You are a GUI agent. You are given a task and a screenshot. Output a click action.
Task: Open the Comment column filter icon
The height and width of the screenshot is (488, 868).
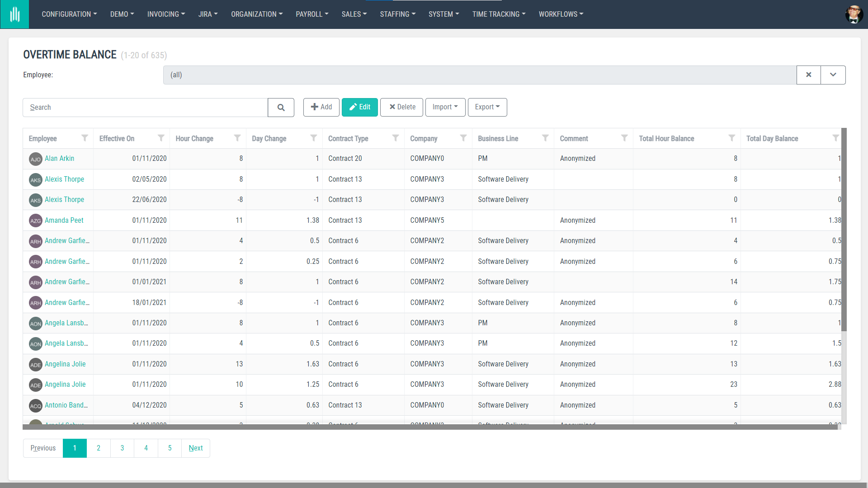624,138
